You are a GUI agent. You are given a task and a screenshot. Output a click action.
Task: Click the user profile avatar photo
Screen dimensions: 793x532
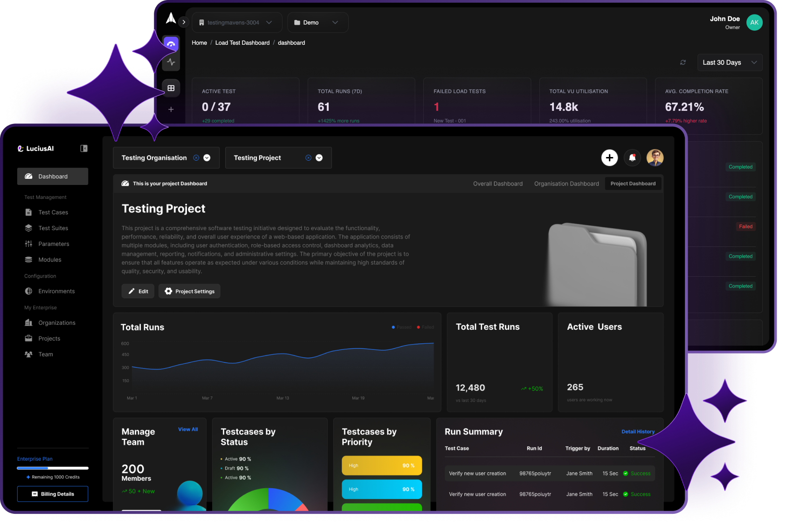tap(655, 158)
